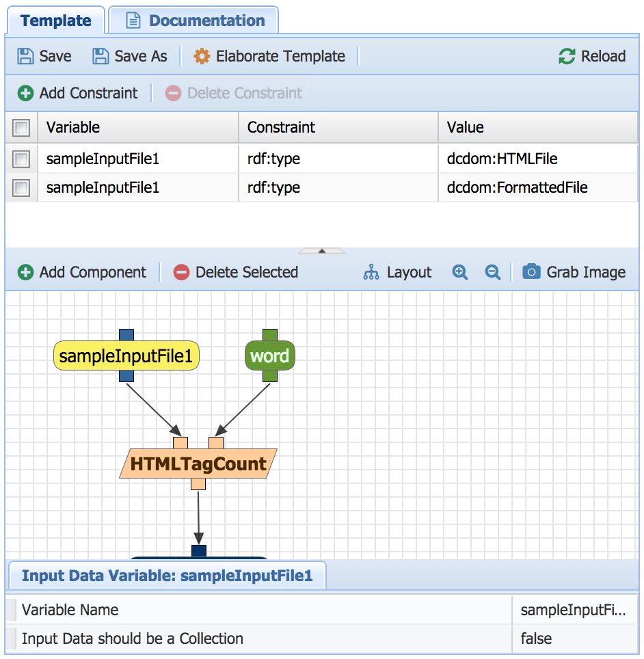Screen dimensions: 644x659
Task: Open the Documentation tab
Action: click(x=194, y=21)
